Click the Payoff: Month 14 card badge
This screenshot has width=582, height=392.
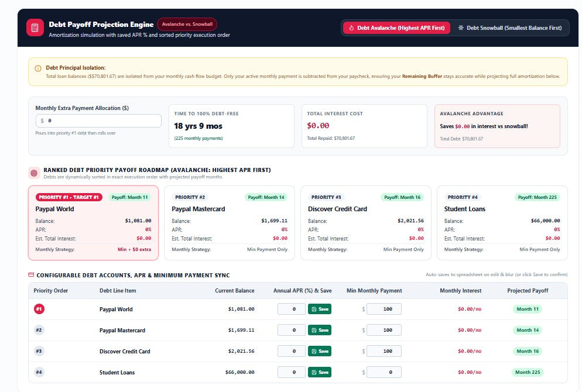tap(266, 197)
